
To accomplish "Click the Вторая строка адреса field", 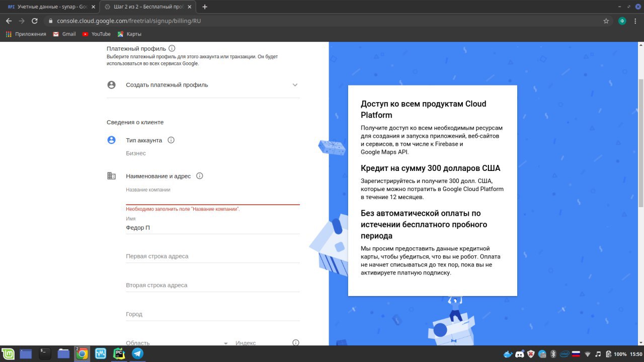I will click(213, 285).
